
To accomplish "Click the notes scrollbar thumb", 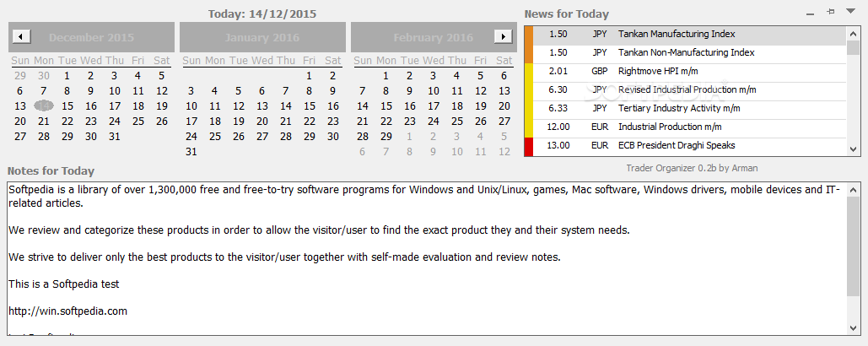I will tap(854, 246).
